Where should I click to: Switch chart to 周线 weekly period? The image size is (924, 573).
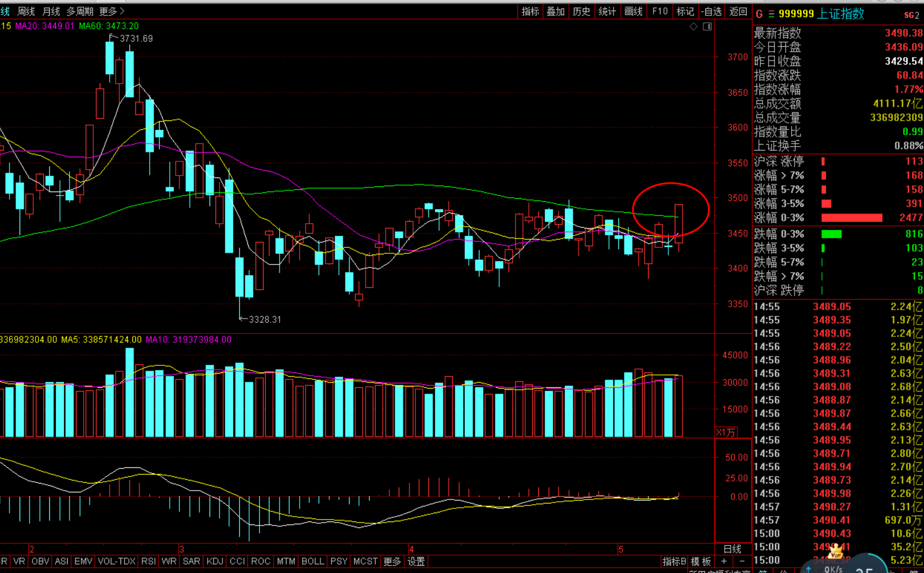click(26, 11)
